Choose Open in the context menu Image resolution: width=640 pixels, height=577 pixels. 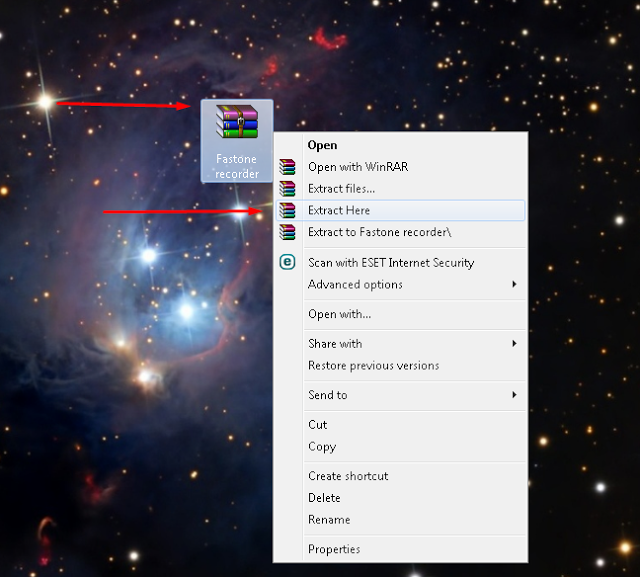pos(400,145)
